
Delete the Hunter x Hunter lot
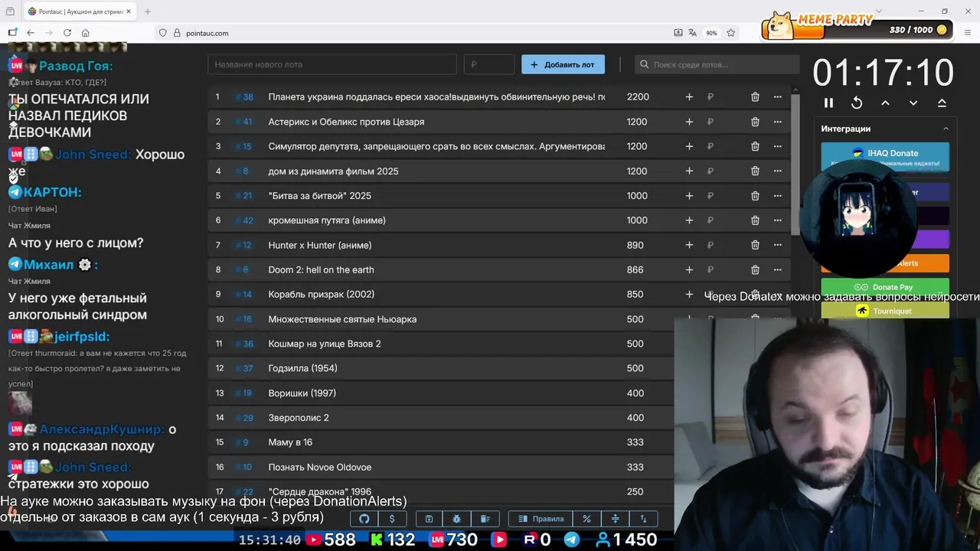pyautogui.click(x=755, y=245)
